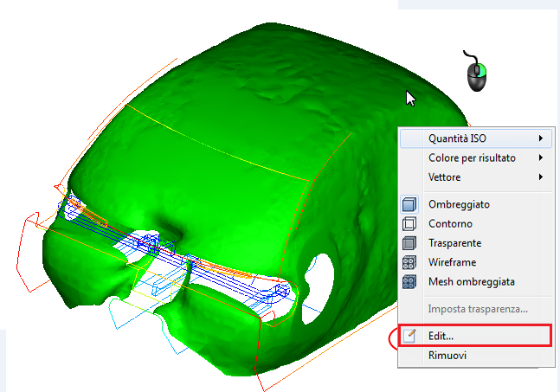Click Imposta trasparenza... menu entry
This screenshot has height=392, width=560.
(x=476, y=309)
